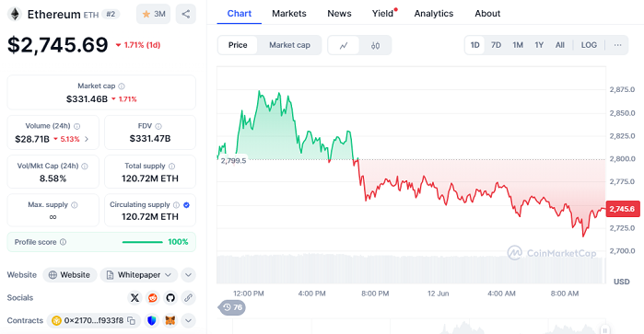
Task: Click Vol/Mkt Cap (24h) info icon
Action: [x=85, y=167]
